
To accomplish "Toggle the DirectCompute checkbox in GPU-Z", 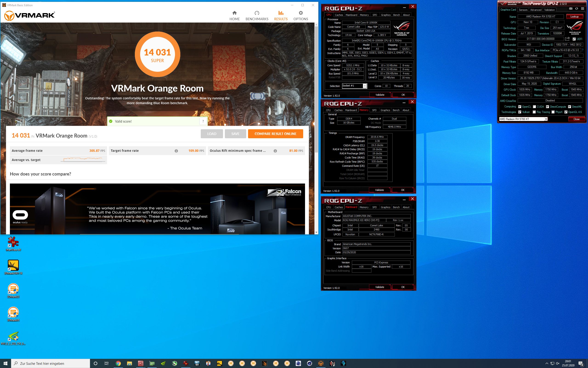I will pos(547,106).
